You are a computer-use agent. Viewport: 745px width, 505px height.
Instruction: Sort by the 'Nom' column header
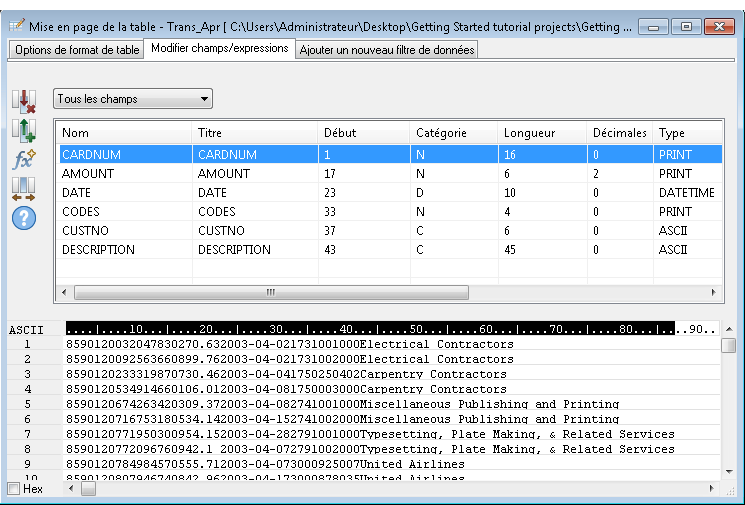tap(123, 133)
